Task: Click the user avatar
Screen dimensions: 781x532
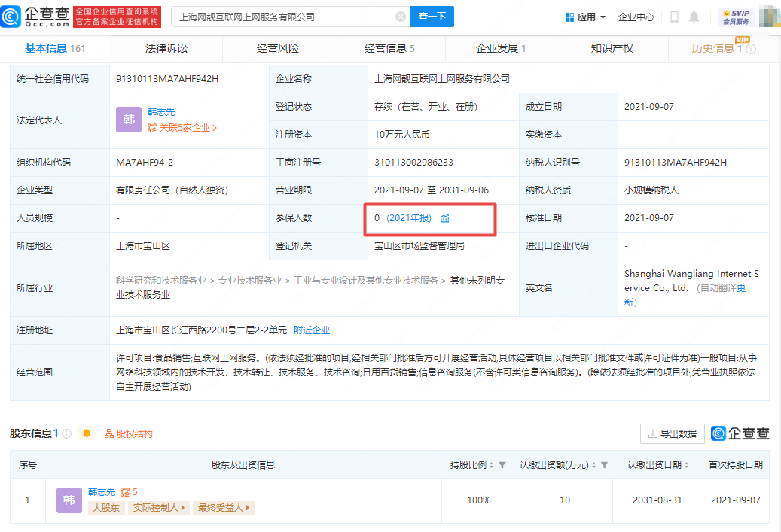Action: [x=770, y=17]
